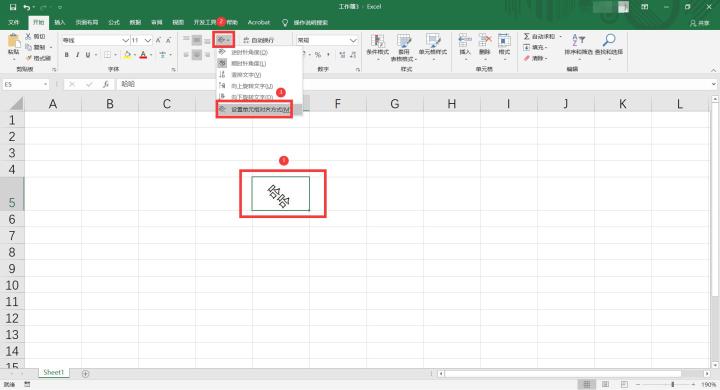Open the File tab
Viewport: 720px width, 390px height.
(x=14, y=23)
